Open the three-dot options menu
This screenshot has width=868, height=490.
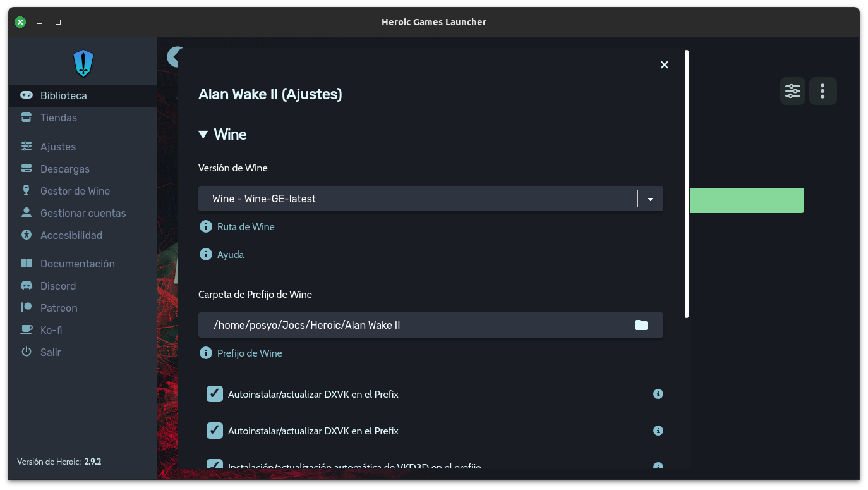click(x=822, y=91)
